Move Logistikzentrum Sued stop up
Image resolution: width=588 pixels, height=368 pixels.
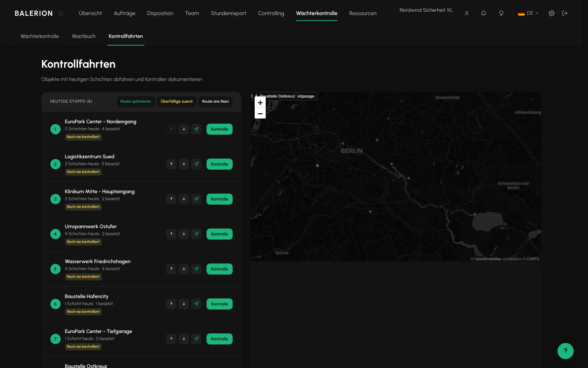(171, 164)
